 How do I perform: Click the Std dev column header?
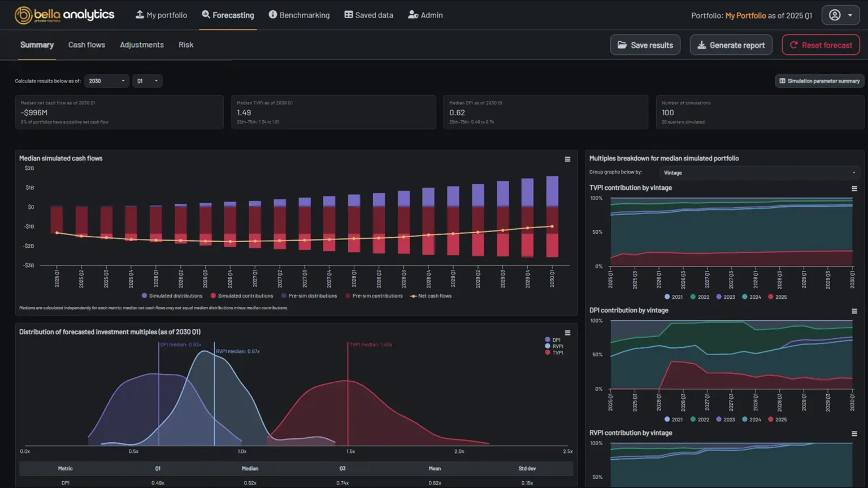[x=527, y=468]
